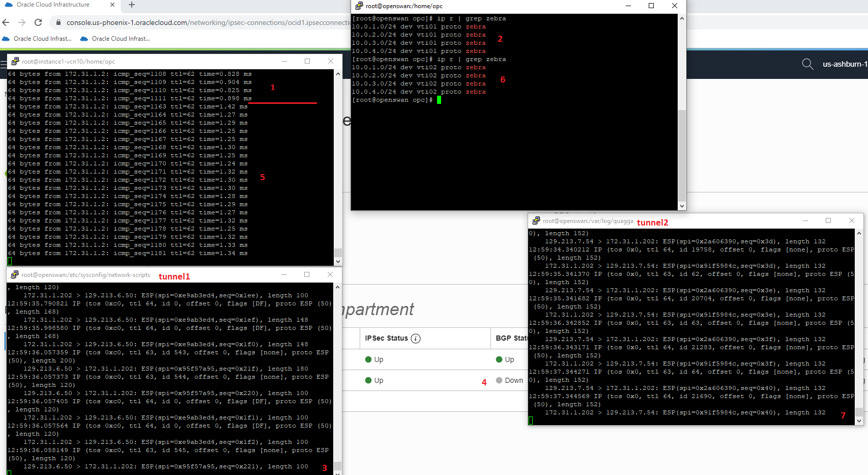This screenshot has width=868, height=475.
Task: Click PuTTY icon of openswan:/home/opc window
Action: 359,6
